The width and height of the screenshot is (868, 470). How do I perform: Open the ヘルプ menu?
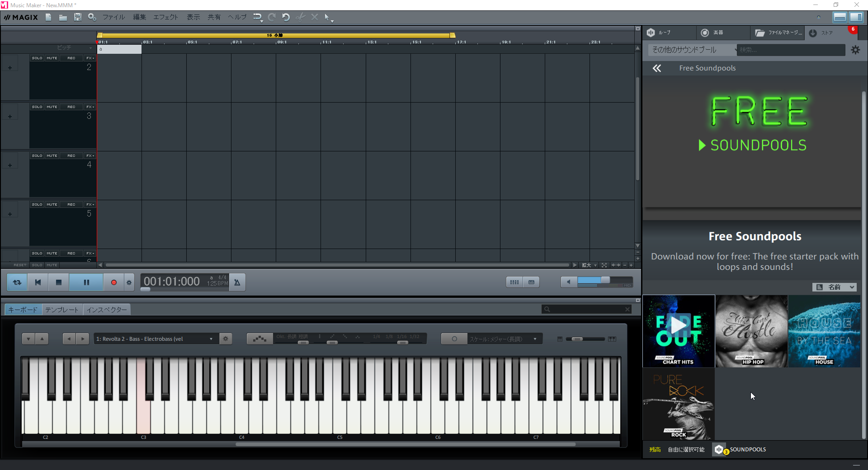[237, 17]
